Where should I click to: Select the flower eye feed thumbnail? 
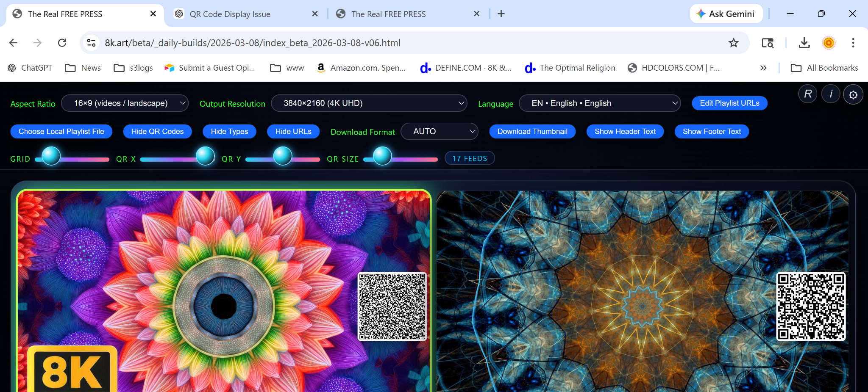(x=223, y=291)
